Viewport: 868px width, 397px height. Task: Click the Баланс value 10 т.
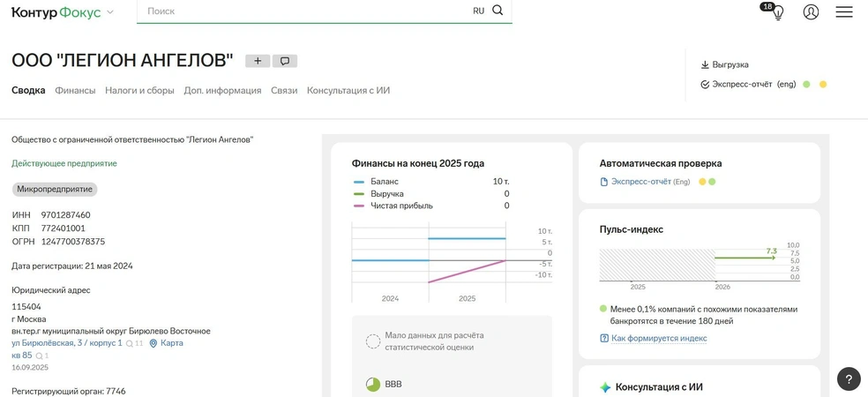(501, 182)
